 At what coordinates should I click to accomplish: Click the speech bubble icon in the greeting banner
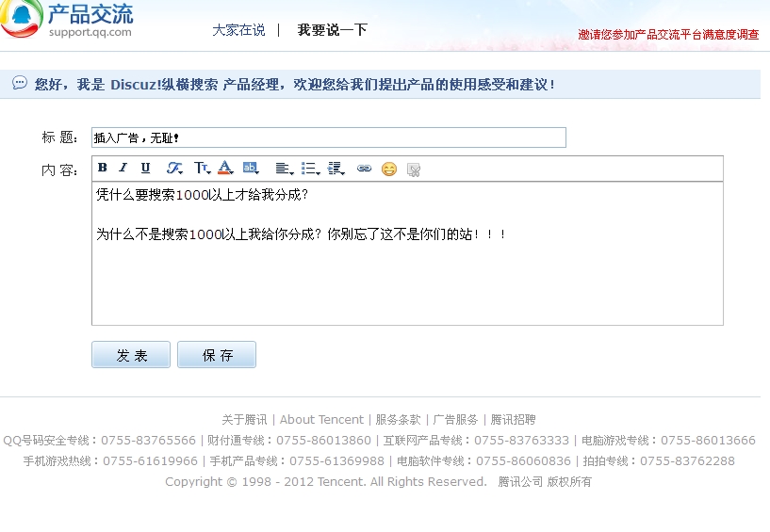(20, 83)
